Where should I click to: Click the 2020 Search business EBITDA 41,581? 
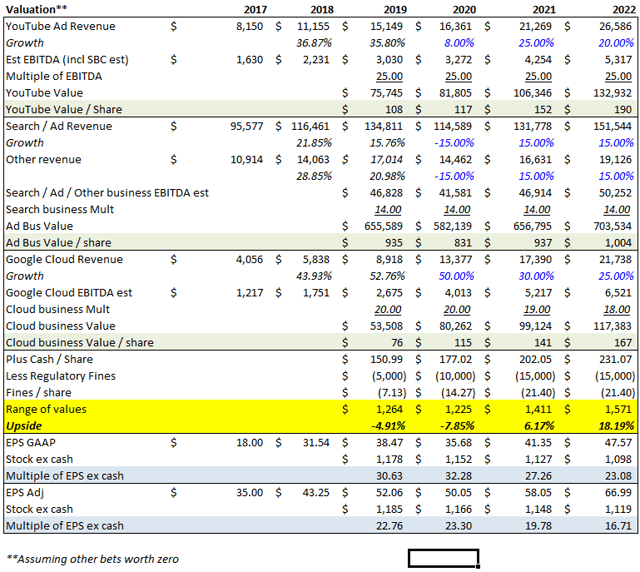pyautogui.click(x=455, y=193)
